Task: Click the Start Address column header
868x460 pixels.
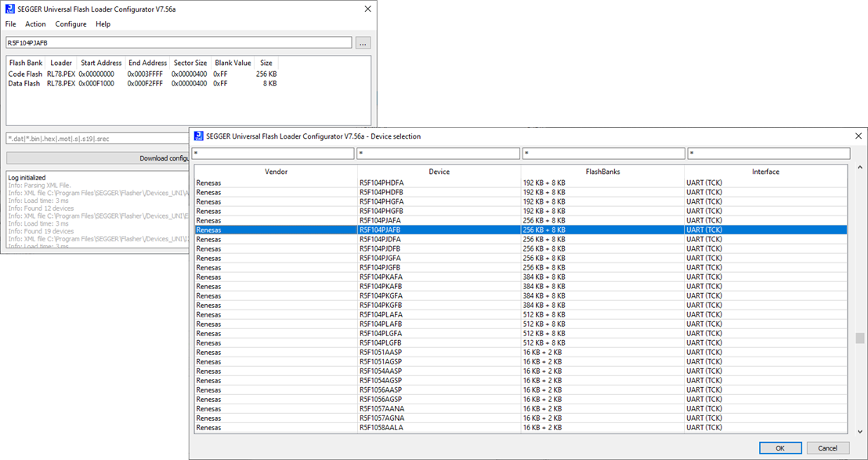Action: tap(101, 63)
